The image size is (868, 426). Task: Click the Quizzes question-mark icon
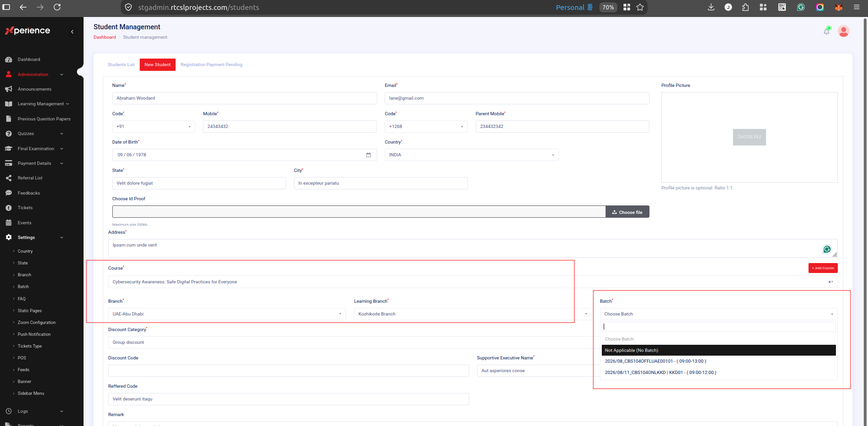tap(8, 134)
